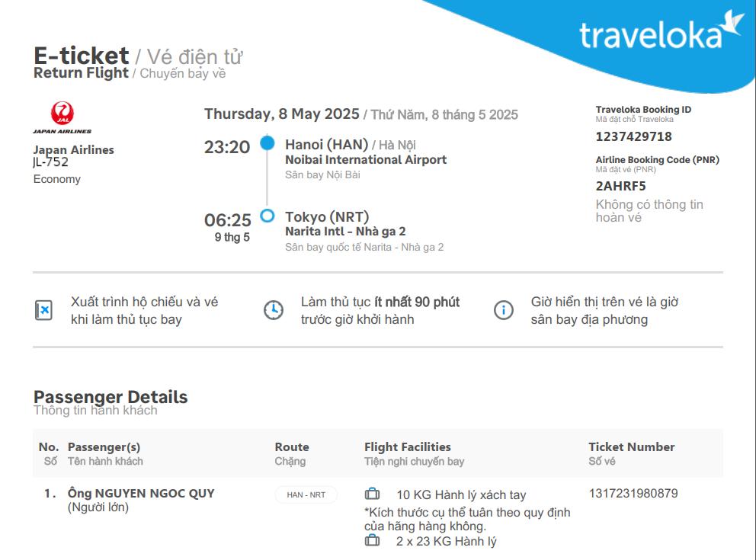Select the PNR code 2AHRF5
This screenshot has width=756, height=560.
pos(620,186)
